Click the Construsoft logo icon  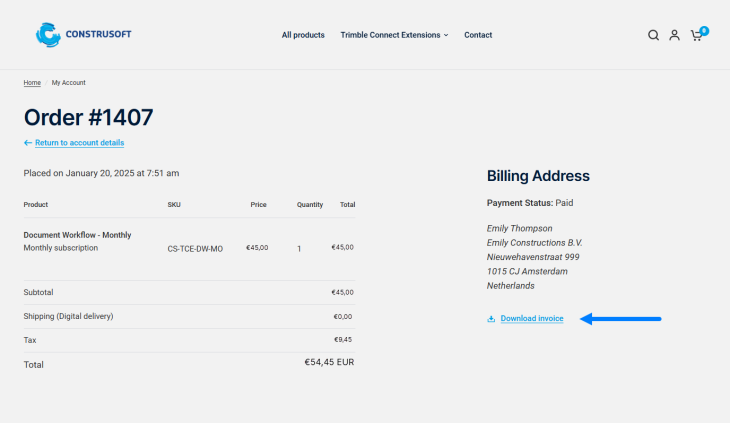pos(48,35)
